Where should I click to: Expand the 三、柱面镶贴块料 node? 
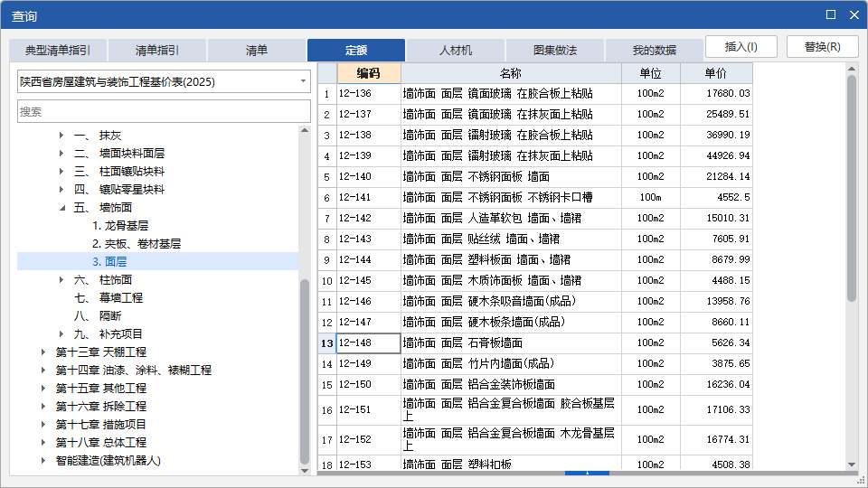pyautogui.click(x=61, y=172)
